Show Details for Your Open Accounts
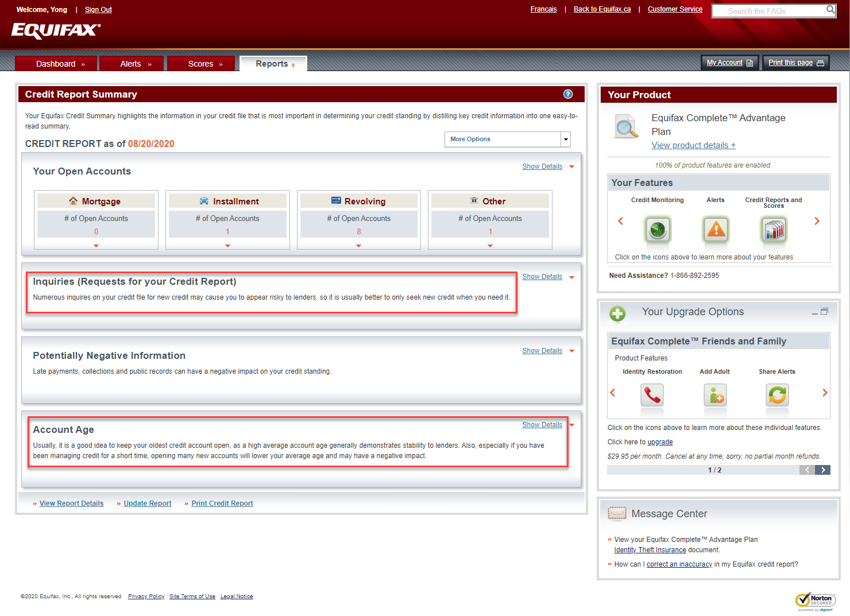 [542, 166]
